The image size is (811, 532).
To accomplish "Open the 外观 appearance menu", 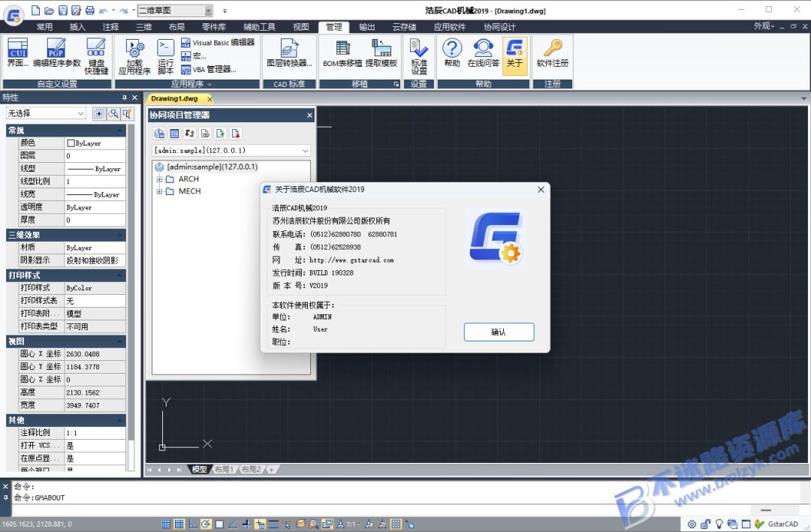I will pyautogui.click(x=764, y=26).
